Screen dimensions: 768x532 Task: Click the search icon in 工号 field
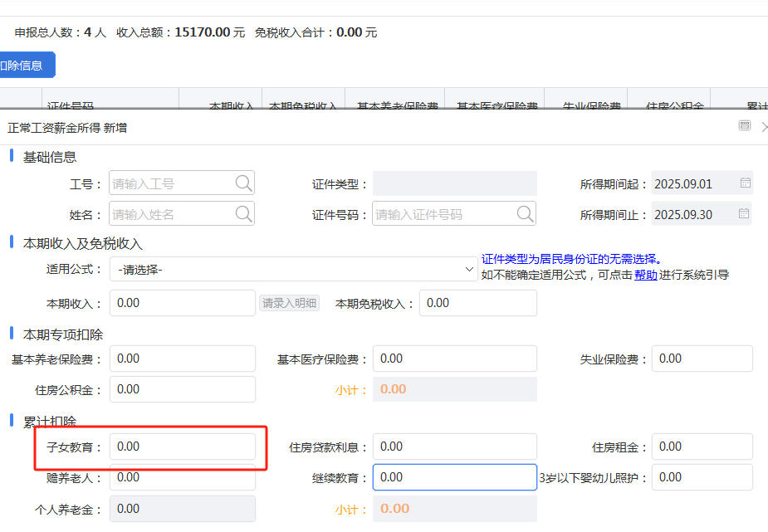pyautogui.click(x=243, y=183)
